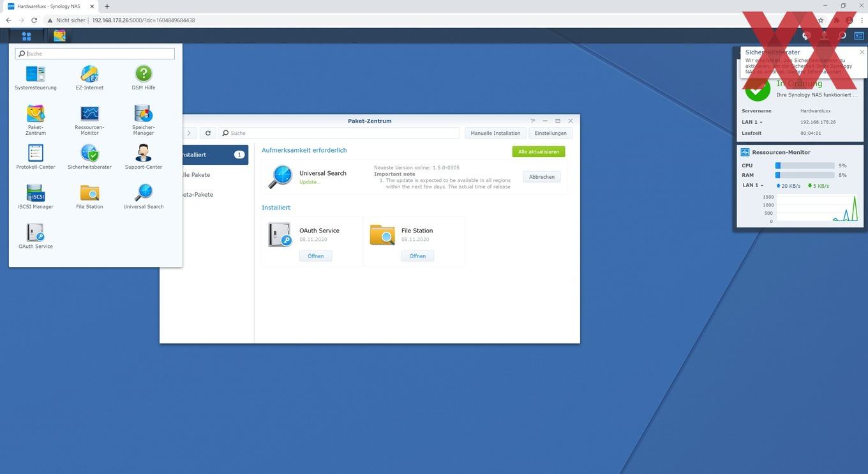Open File Station in main menu
The width and height of the screenshot is (868, 474).
pos(89,196)
